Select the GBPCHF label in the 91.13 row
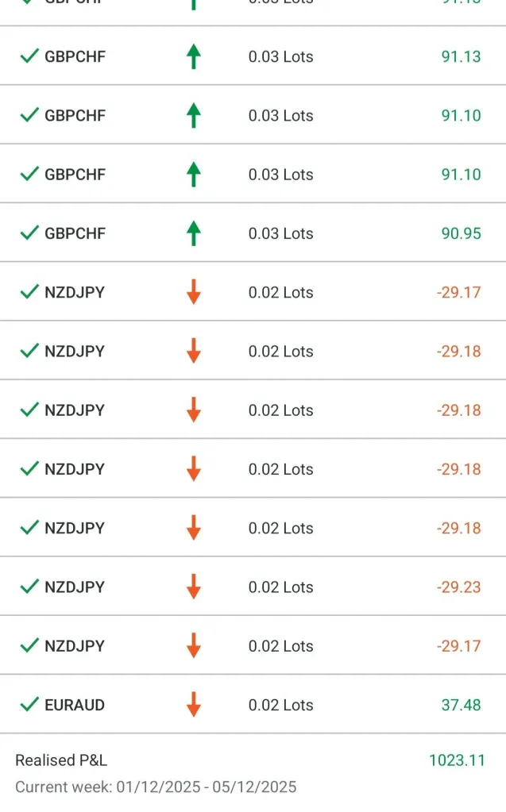This screenshot has width=506, height=812. (75, 57)
